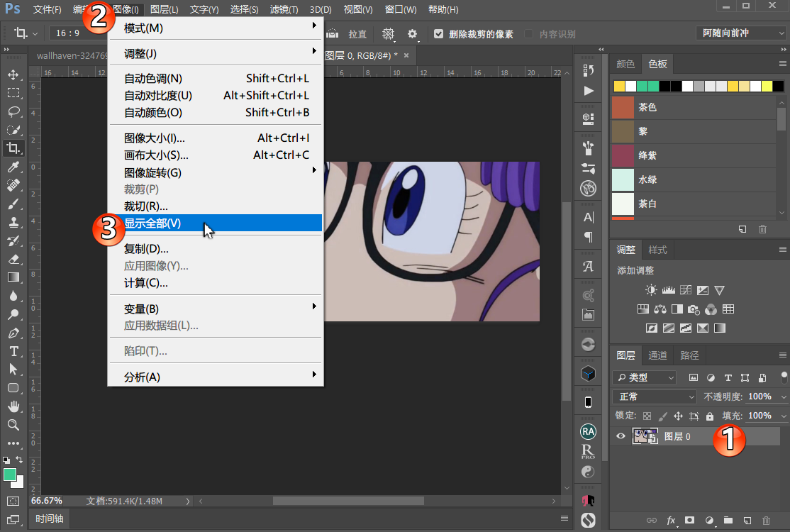Switch to the 通道 tab
This screenshot has height=532, width=790.
(x=657, y=355)
